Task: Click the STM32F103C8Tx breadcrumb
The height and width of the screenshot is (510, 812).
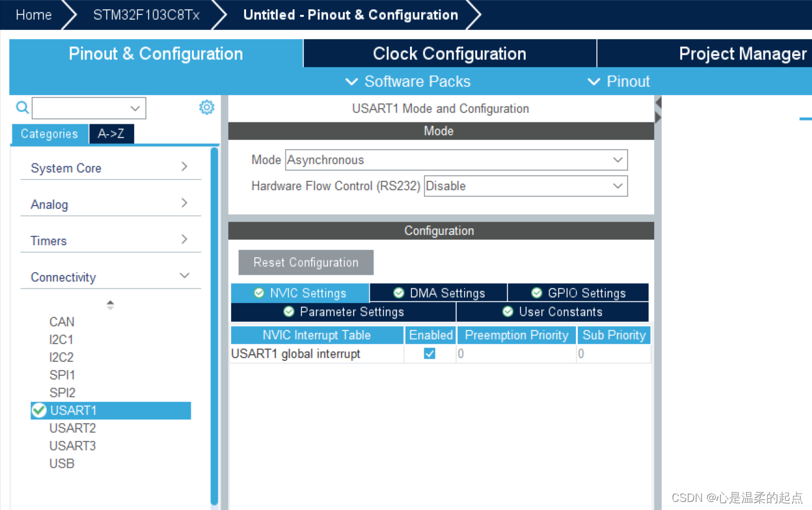Action: point(147,15)
